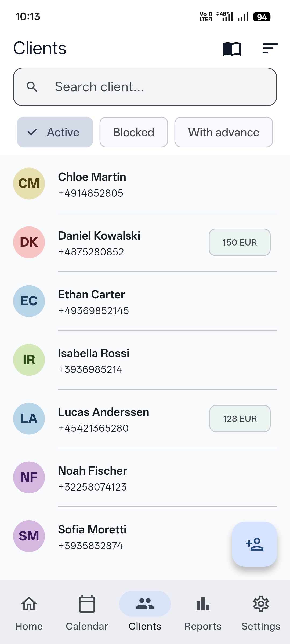Focus the Search client field

[x=145, y=87]
